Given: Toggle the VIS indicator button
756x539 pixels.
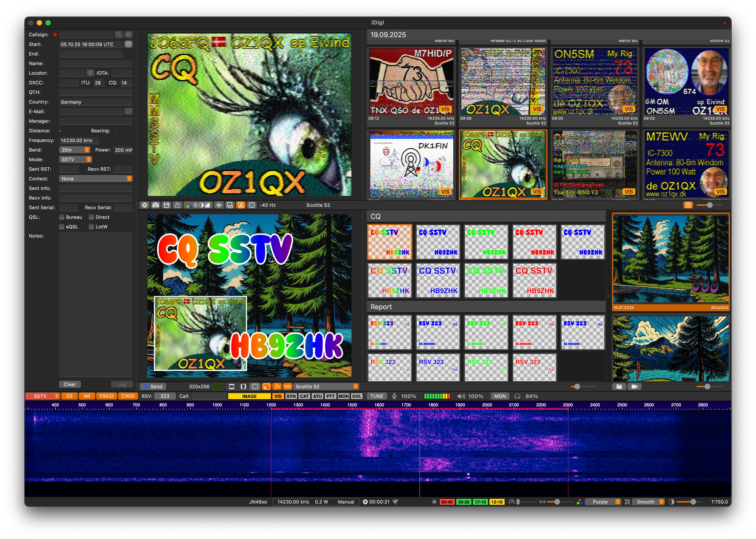Looking at the screenshot, I should point(278,396).
